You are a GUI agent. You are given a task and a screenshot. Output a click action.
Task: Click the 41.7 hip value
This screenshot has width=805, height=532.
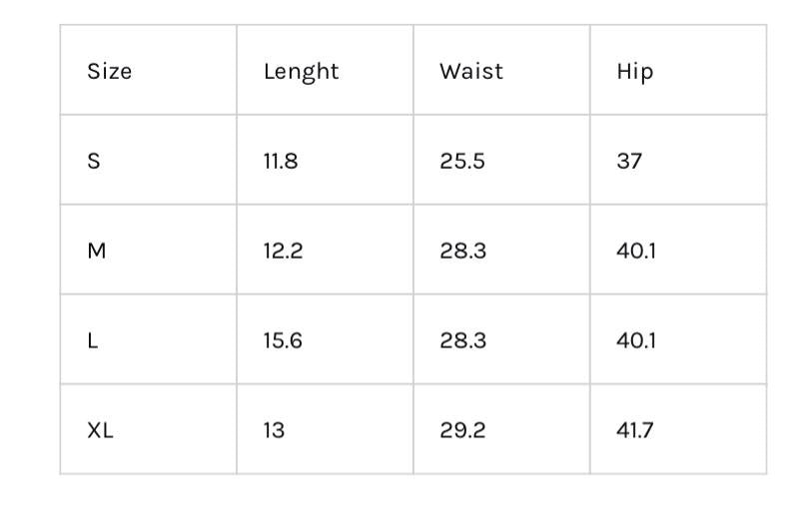[635, 430]
